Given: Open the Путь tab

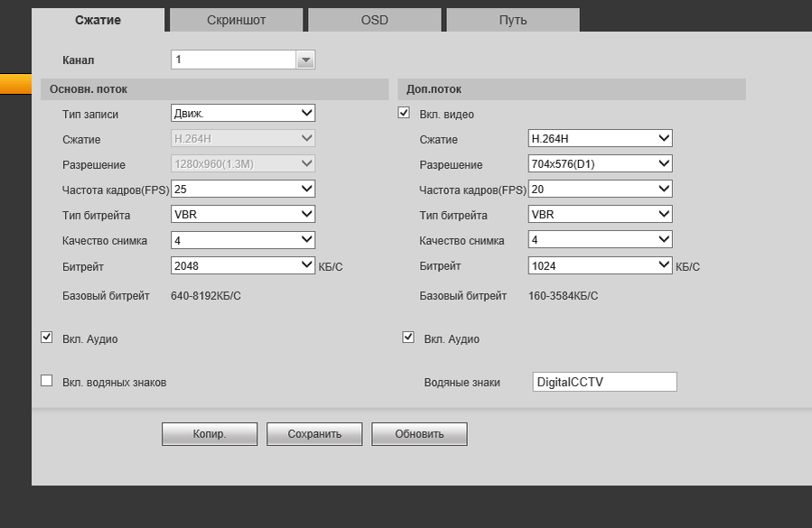Looking at the screenshot, I should (513, 20).
